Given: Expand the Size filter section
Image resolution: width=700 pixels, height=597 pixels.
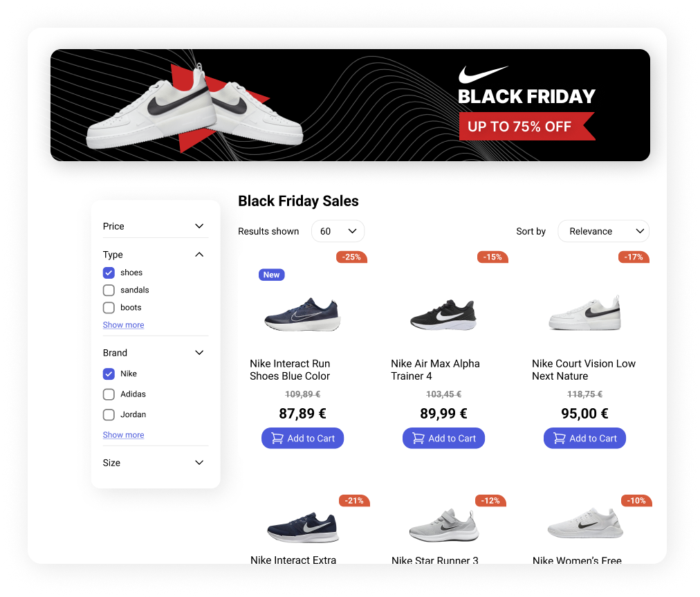Looking at the screenshot, I should pyautogui.click(x=199, y=463).
